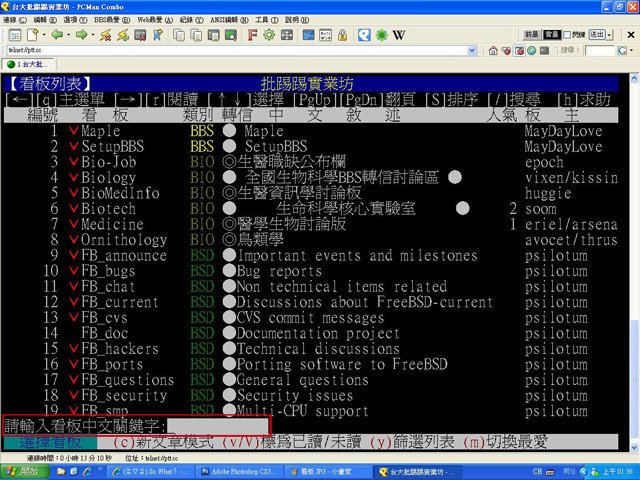Open dropdown arrow next to new page icon
Viewport: 640px width, 480px height.
tap(44, 35)
